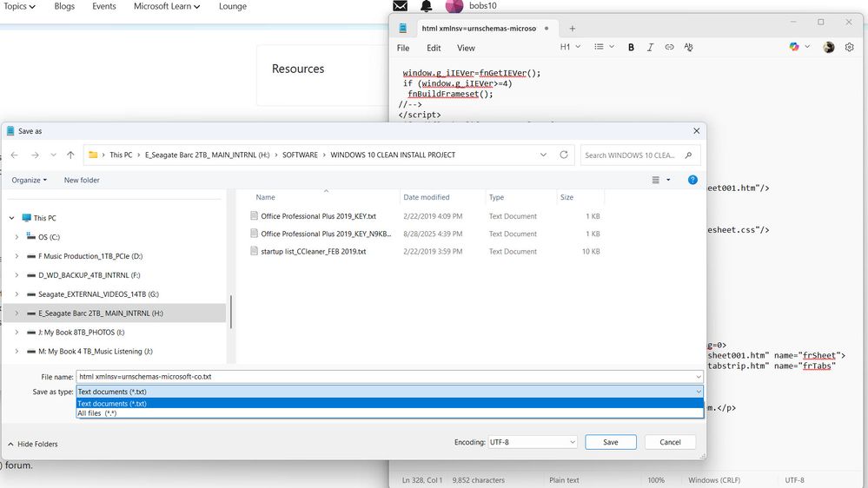Viewport: 868px width, 488px height.
Task: Select startup list_CCleaner_FEB 2019.txt file
Action: [314, 251]
